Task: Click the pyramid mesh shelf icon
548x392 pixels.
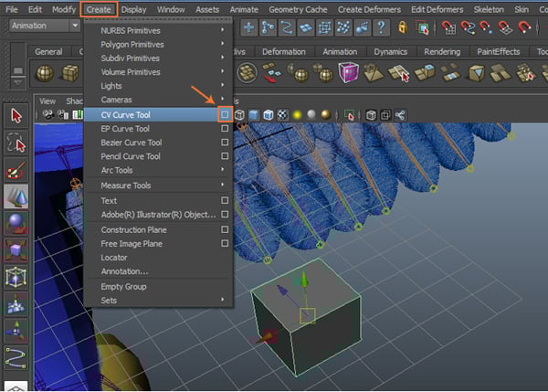Action: (x=373, y=73)
